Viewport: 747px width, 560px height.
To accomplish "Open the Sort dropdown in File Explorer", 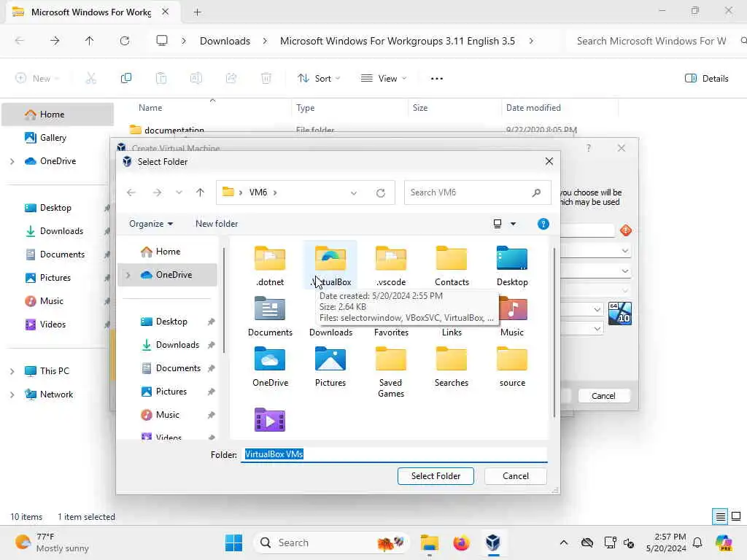I will (x=318, y=78).
